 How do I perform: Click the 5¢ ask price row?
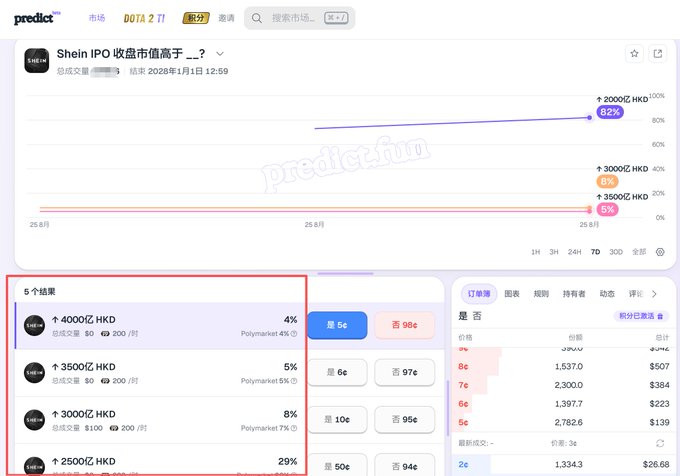[x=563, y=422]
